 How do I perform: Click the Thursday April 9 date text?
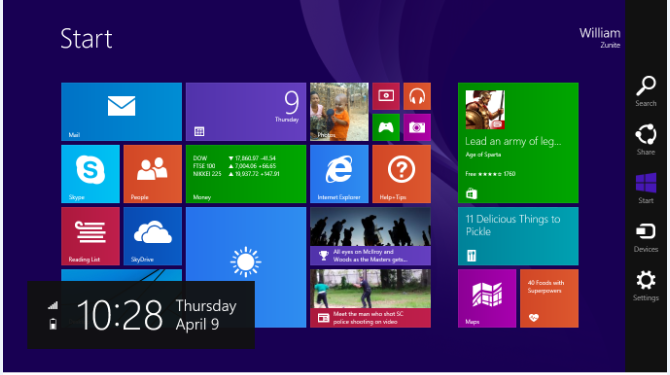click(x=206, y=315)
